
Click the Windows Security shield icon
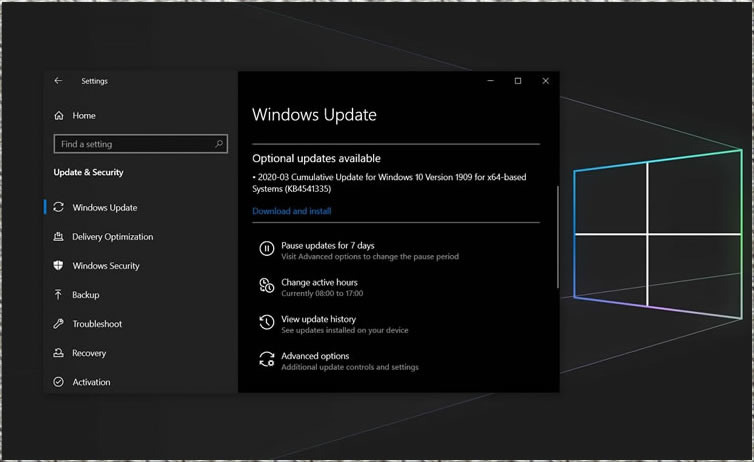point(58,265)
